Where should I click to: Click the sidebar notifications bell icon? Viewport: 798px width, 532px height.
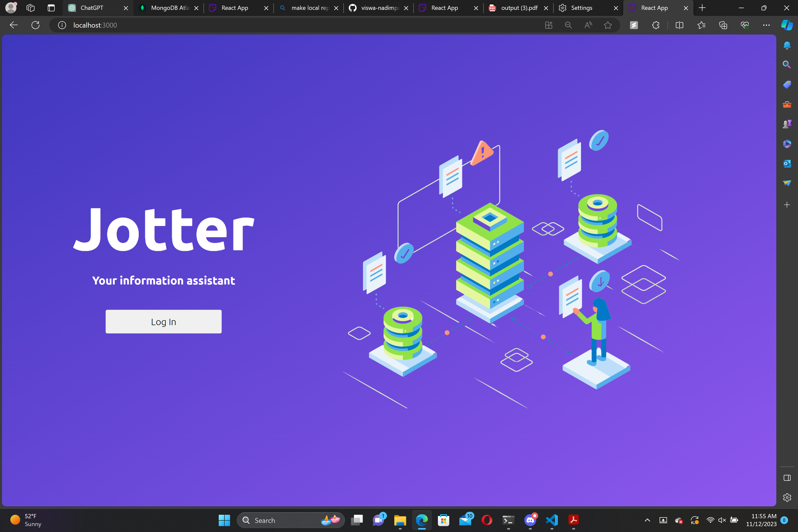787,45
